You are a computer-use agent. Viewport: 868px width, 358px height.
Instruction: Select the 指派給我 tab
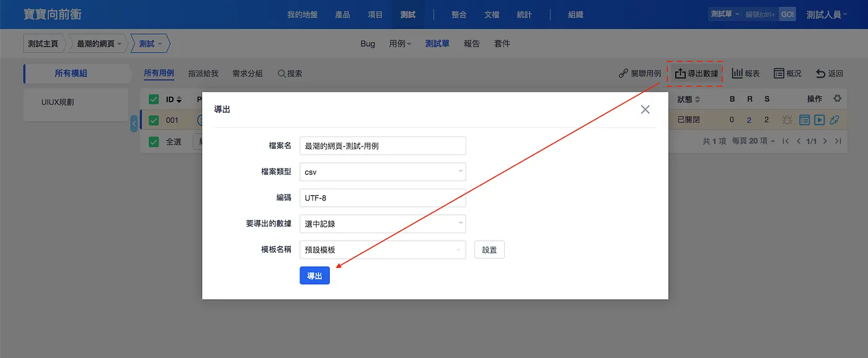(203, 73)
